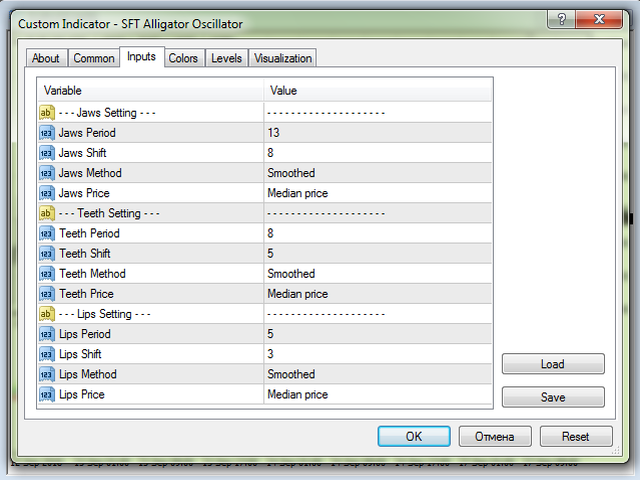The image size is (640, 480).
Task: Click the number icon beside Teeth Shift
Action: pyautogui.click(x=47, y=253)
